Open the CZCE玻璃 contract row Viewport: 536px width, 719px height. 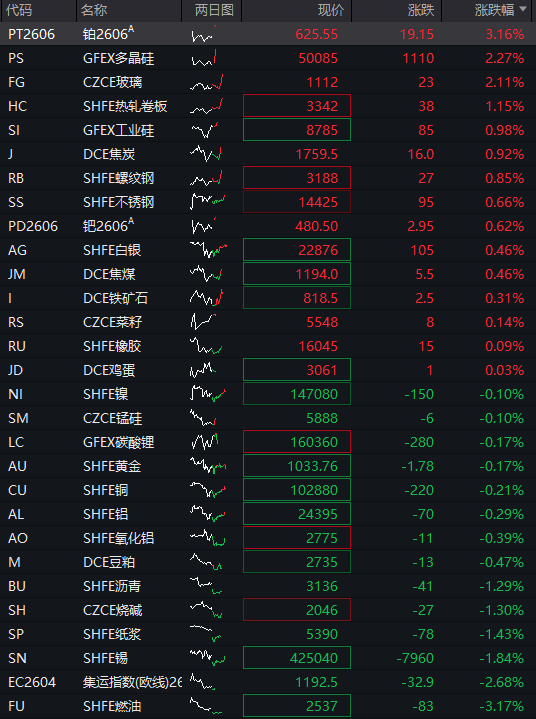[268, 82]
